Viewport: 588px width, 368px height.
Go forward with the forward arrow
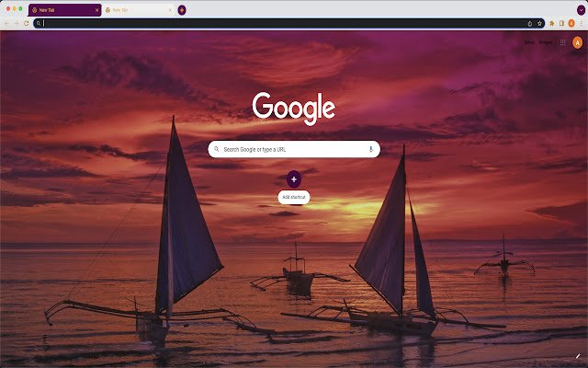point(17,23)
